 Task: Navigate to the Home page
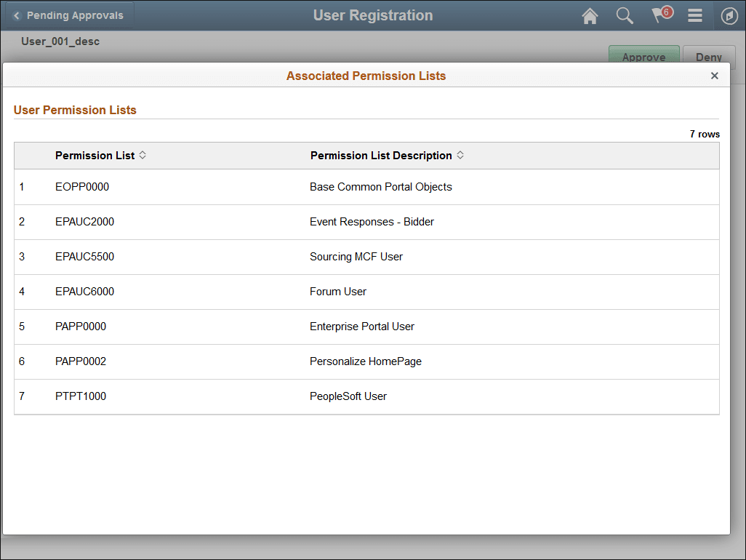click(590, 15)
